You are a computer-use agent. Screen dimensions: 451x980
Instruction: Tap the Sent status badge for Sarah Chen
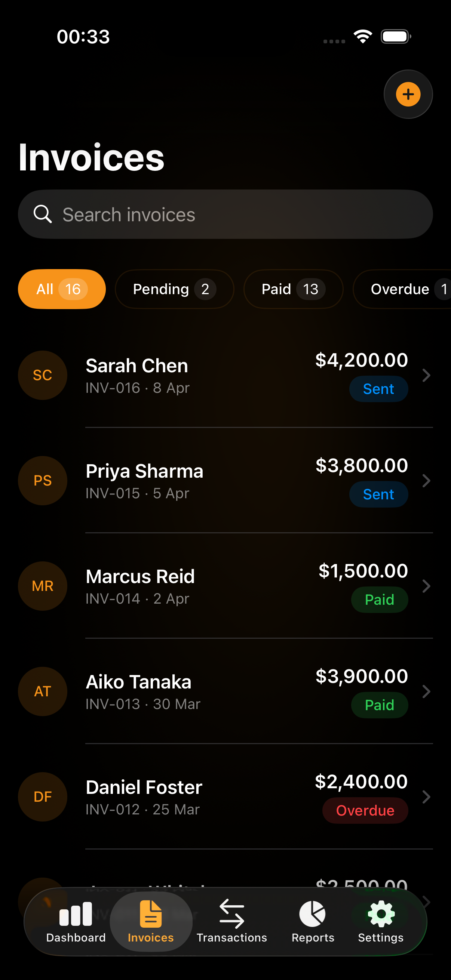point(378,389)
